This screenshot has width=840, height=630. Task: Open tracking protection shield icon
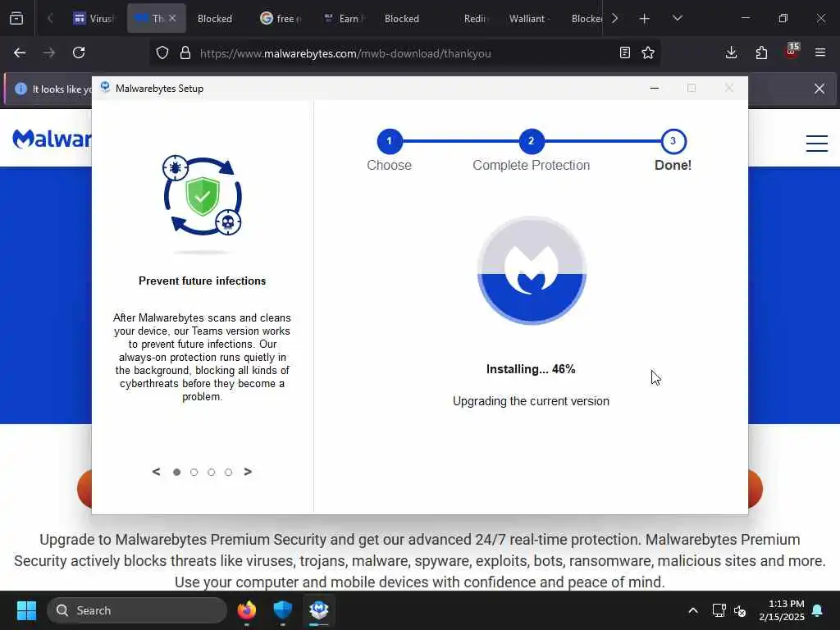tap(162, 52)
